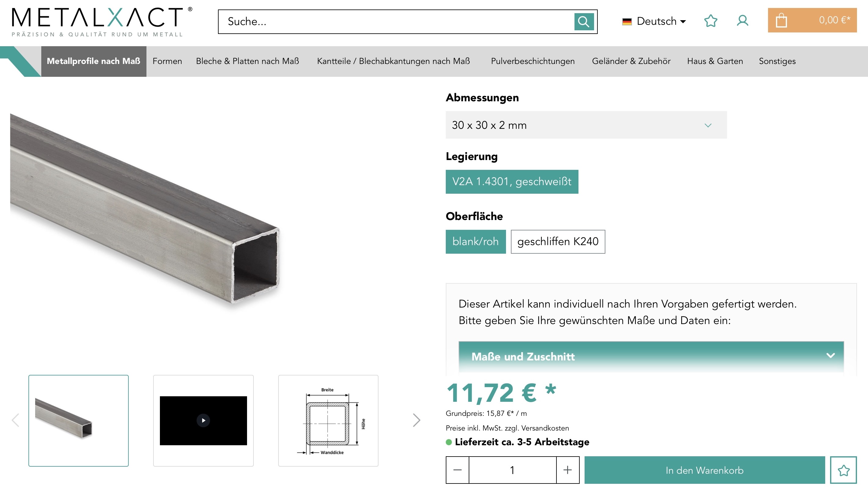This screenshot has height=489, width=868.
Task: Show next gallery thumbnails with right arrow
Action: click(416, 420)
